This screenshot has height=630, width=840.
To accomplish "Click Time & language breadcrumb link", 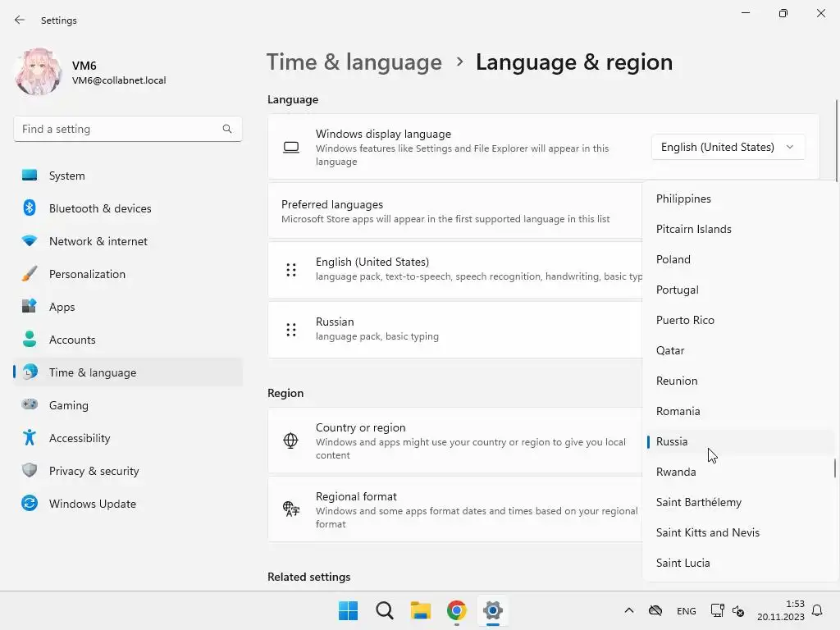I will (354, 62).
